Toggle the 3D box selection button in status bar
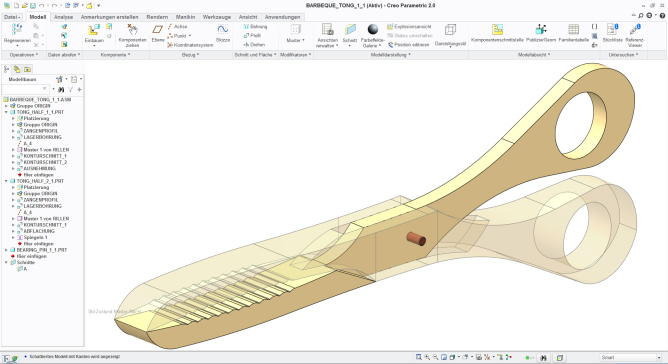Image resolution: width=668 pixels, height=364 pixels. [560, 358]
